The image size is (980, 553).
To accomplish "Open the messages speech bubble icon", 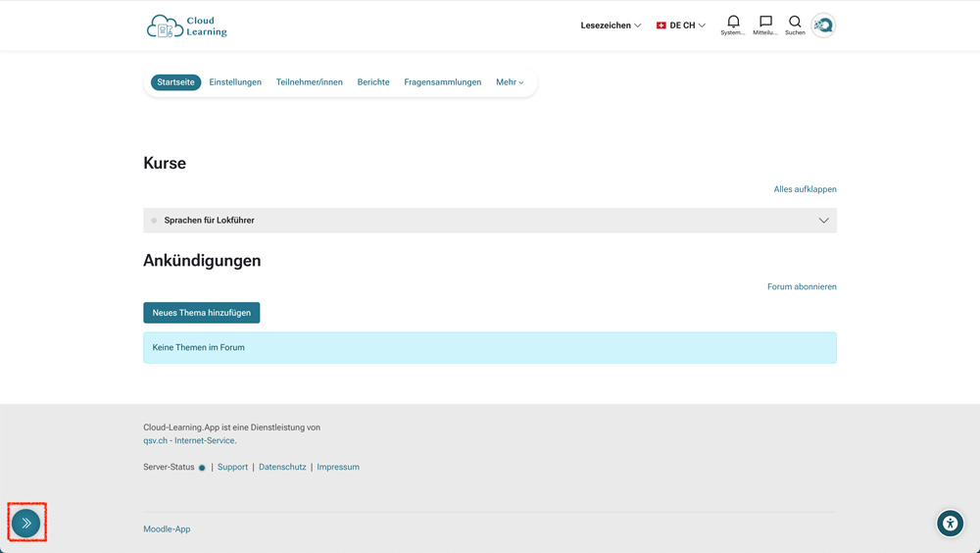I will (765, 23).
